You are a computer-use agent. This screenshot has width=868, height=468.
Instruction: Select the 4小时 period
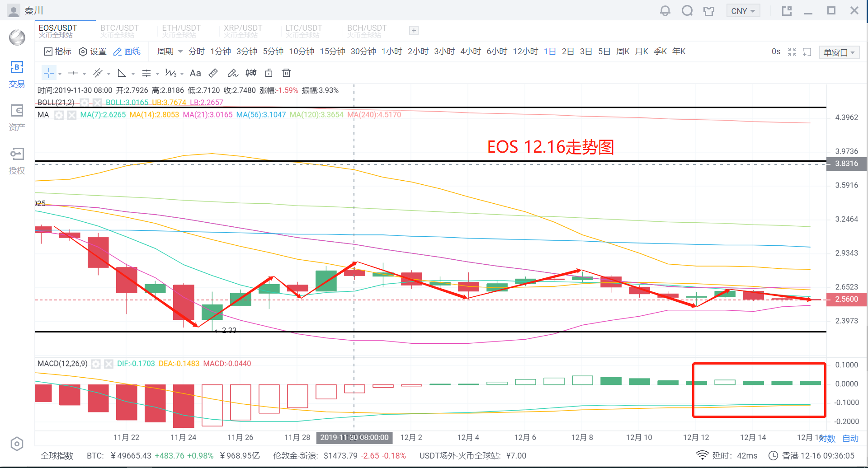[471, 51]
